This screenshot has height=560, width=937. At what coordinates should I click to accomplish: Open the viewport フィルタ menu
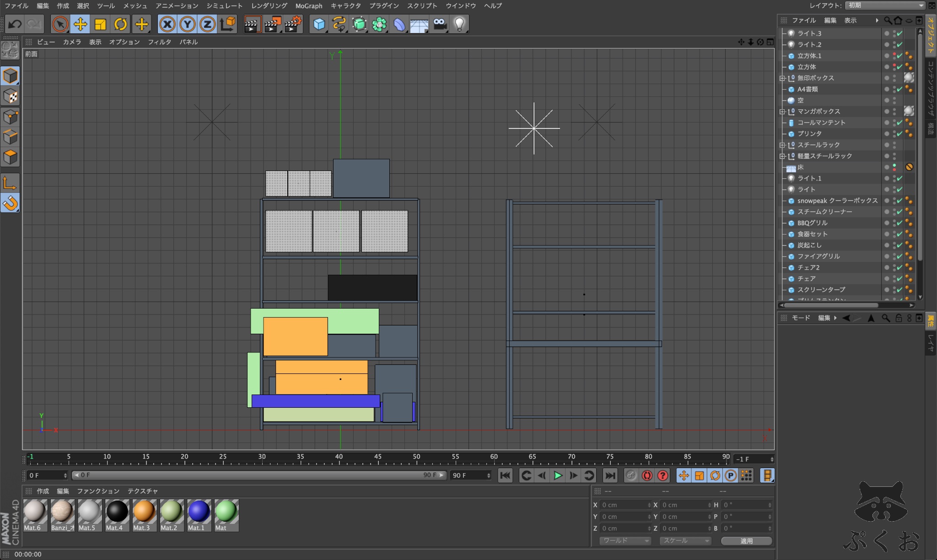pyautogui.click(x=159, y=42)
